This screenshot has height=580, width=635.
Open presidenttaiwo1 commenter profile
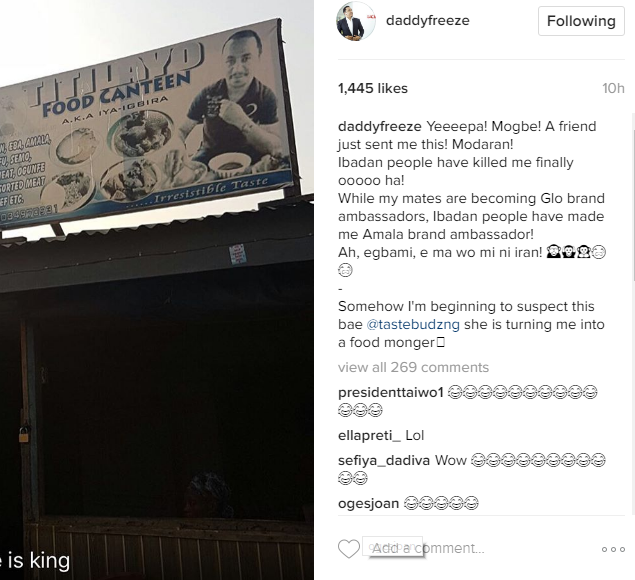coord(391,392)
